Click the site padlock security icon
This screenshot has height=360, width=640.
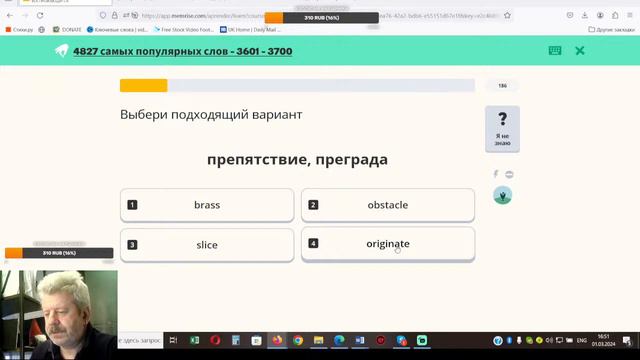point(115,16)
